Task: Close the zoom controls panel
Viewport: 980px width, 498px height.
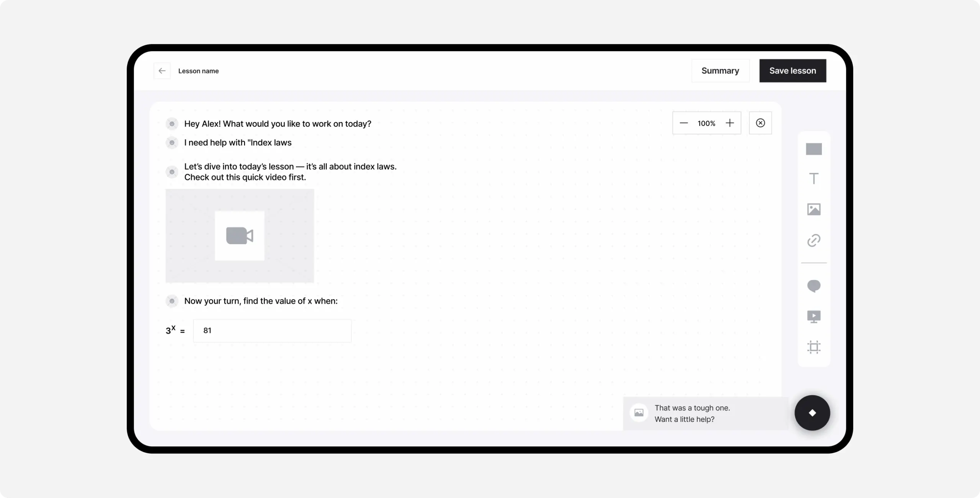Action: pos(760,123)
